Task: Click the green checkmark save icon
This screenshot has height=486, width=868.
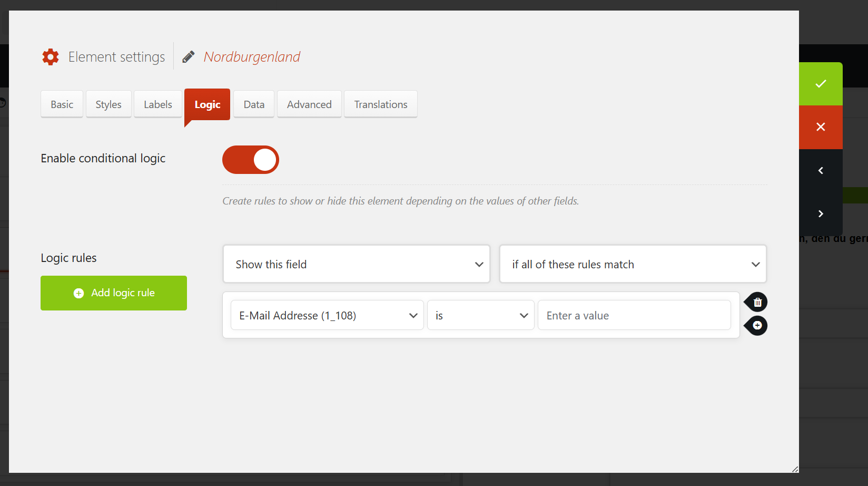Action: pyautogui.click(x=820, y=84)
